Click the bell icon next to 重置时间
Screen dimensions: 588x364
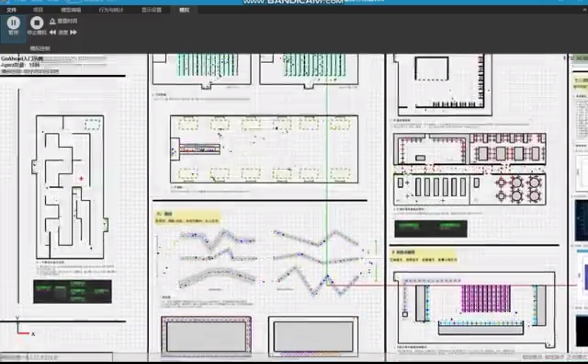click(x=53, y=21)
